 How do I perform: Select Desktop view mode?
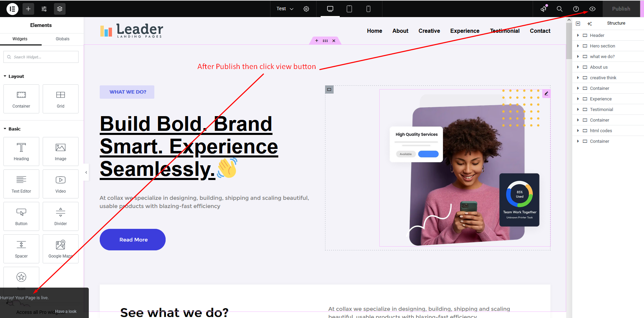[x=330, y=9]
